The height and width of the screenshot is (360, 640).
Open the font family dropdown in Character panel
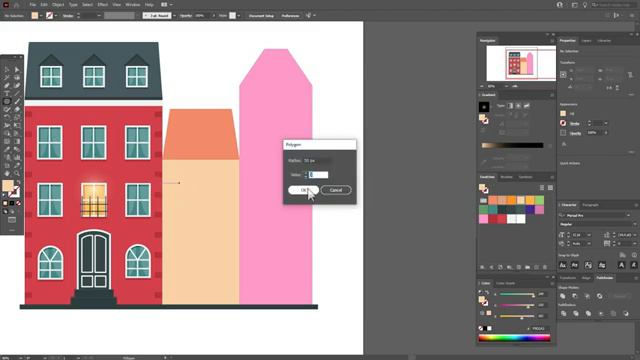(628, 216)
